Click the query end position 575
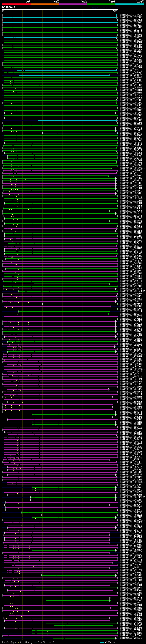This screenshot has width=146, height=644. (115, 11)
